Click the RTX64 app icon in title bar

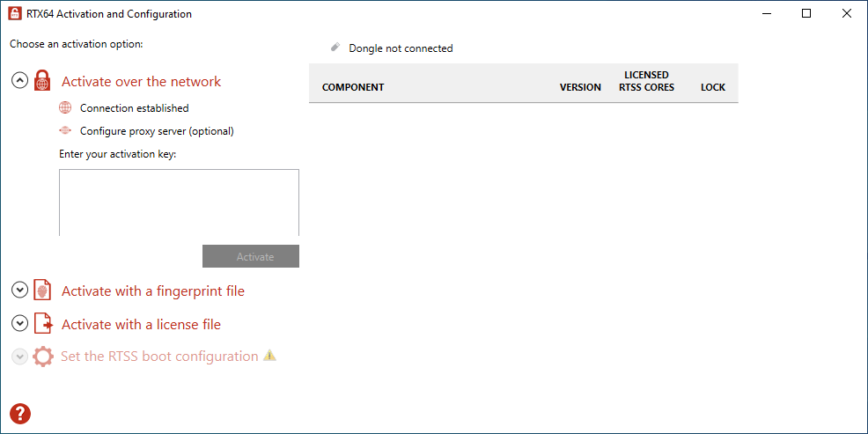pyautogui.click(x=15, y=14)
